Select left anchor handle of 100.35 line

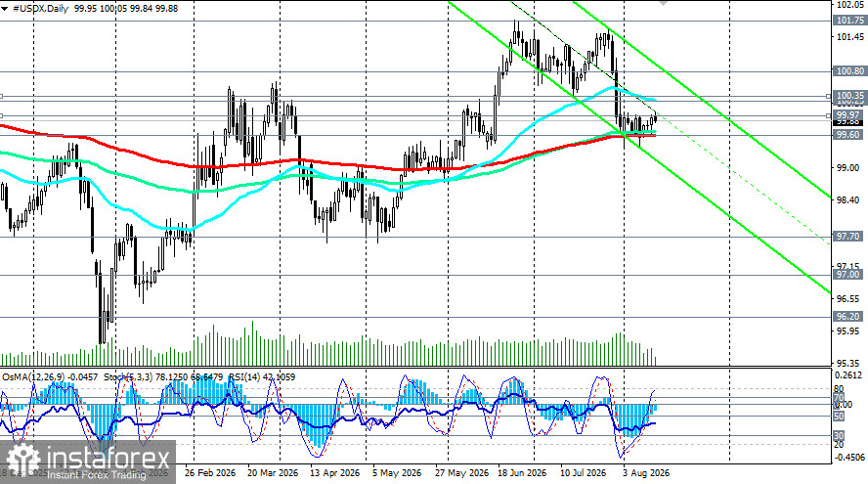pyautogui.click(x=1, y=97)
